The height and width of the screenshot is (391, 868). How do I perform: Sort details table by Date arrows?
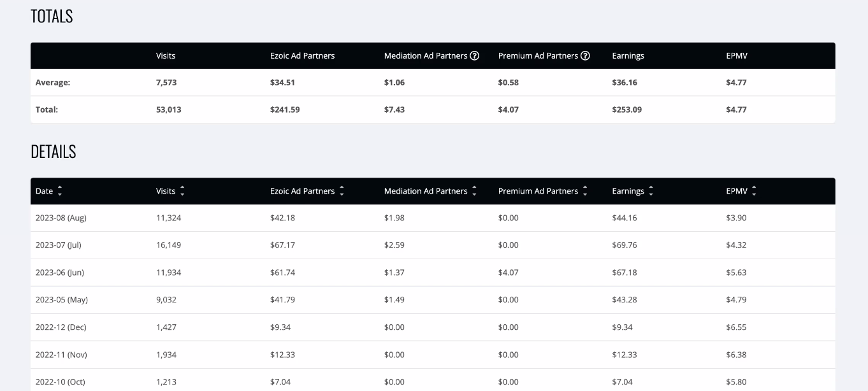[x=60, y=191]
